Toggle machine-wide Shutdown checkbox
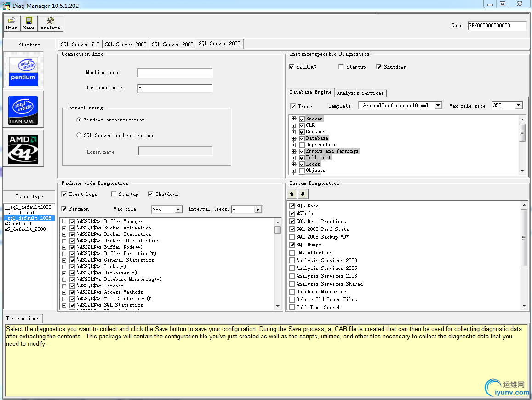 point(150,194)
